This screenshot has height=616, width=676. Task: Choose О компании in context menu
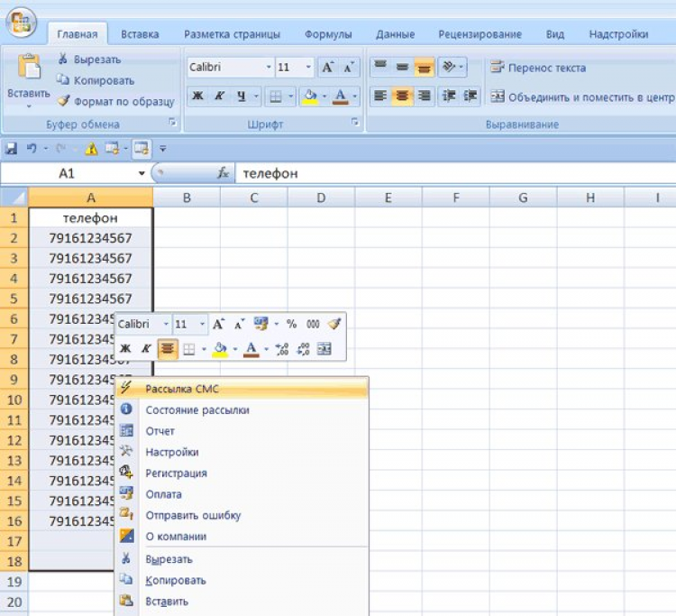point(242,537)
